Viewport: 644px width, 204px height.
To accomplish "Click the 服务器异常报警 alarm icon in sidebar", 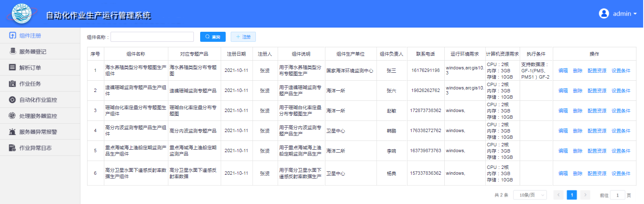I will coord(13,132).
